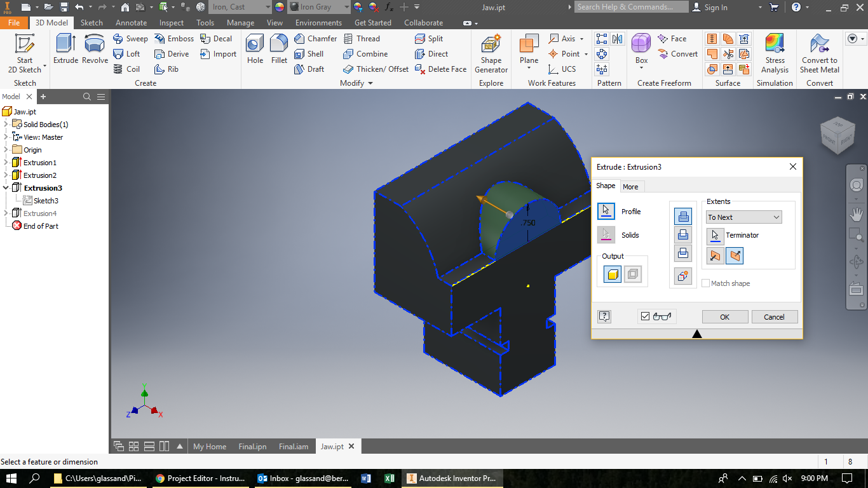The image size is (868, 488).
Task: Launch Stress Analysis
Action: pyautogui.click(x=775, y=53)
